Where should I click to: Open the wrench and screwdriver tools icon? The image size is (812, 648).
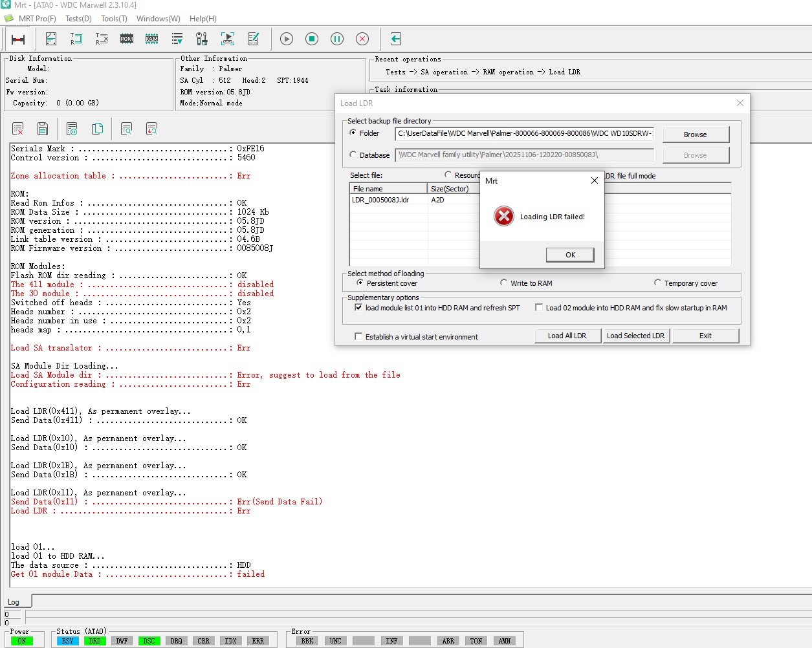coord(202,39)
